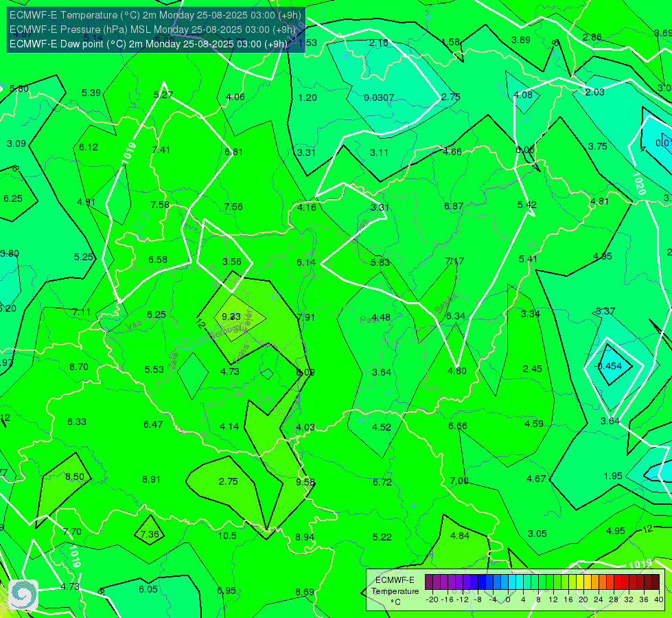672x618 pixels.
Task: Click the dew point value 6.66
Action: tap(458, 426)
